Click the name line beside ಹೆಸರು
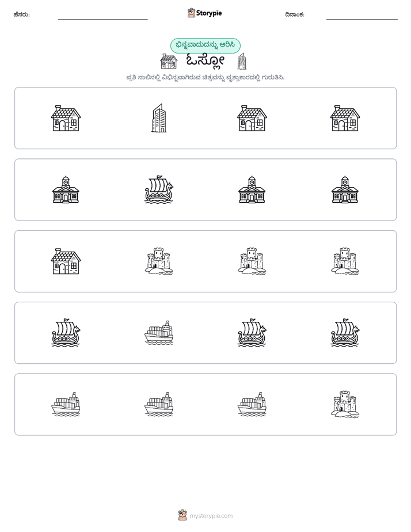411x532 pixels. click(x=102, y=17)
